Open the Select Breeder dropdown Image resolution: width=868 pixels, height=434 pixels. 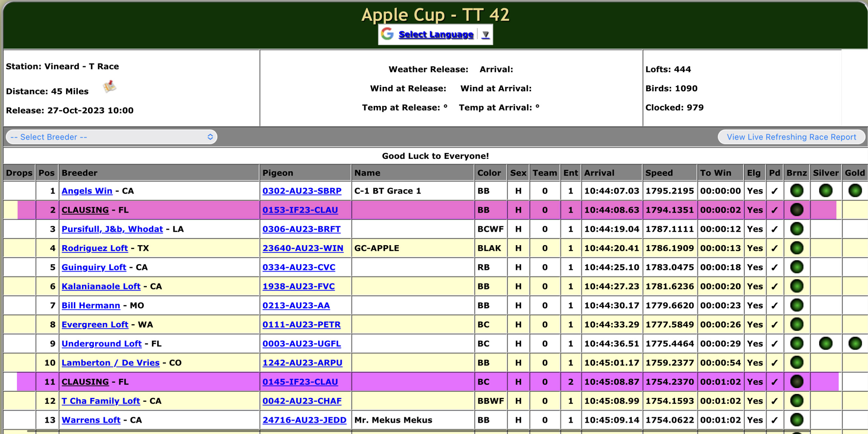pyautogui.click(x=111, y=137)
